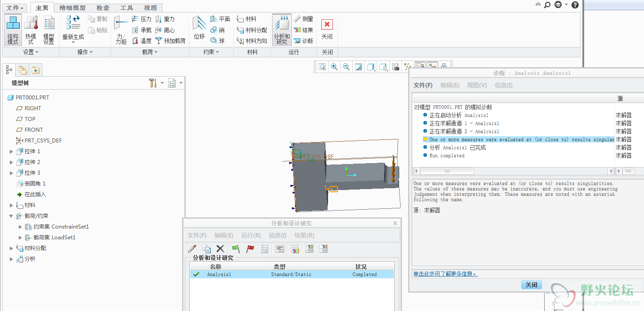Viewport: 644px width, 311px height.
Task: Add a 平面 planar constraint
Action: coord(220,19)
